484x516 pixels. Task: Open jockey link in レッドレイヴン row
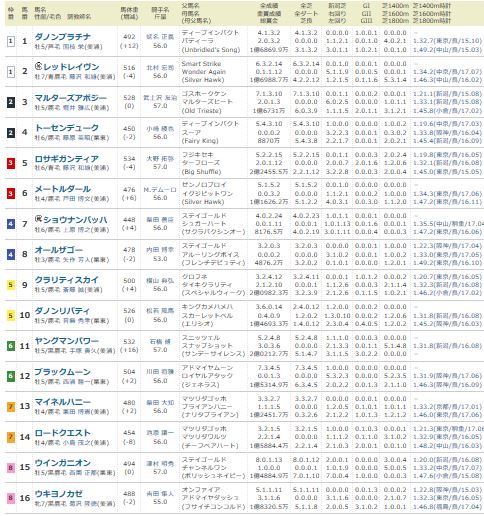coord(160,67)
